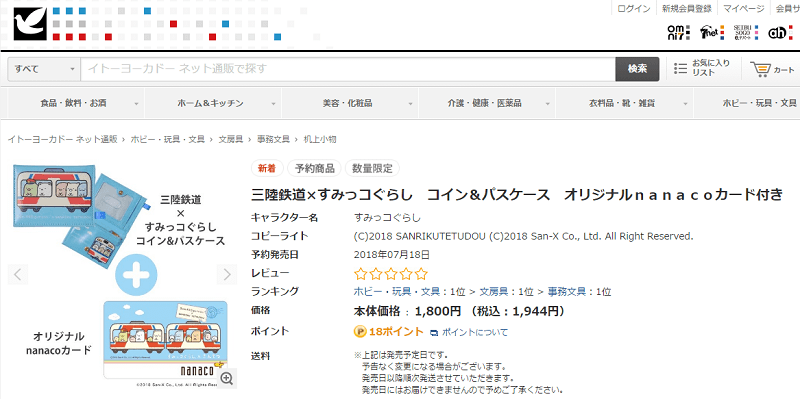This screenshot has height=399, width=800.
Task: Open the お気に入りリスト list icon
Action: point(681,68)
